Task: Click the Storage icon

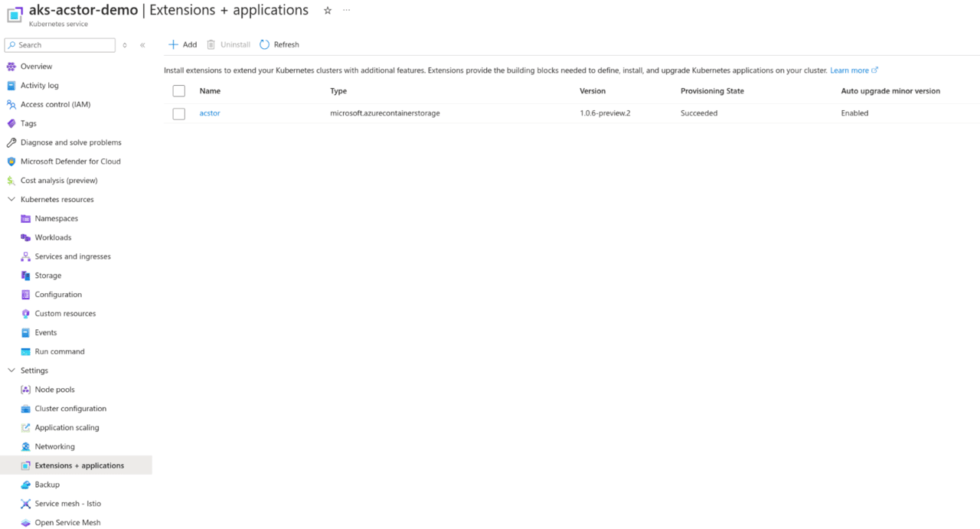Action: pos(25,276)
